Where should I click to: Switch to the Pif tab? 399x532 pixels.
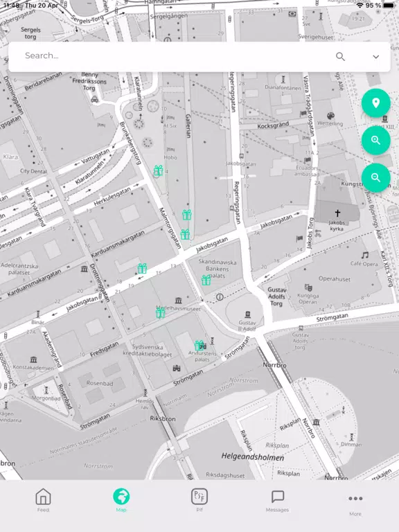[x=199, y=500]
